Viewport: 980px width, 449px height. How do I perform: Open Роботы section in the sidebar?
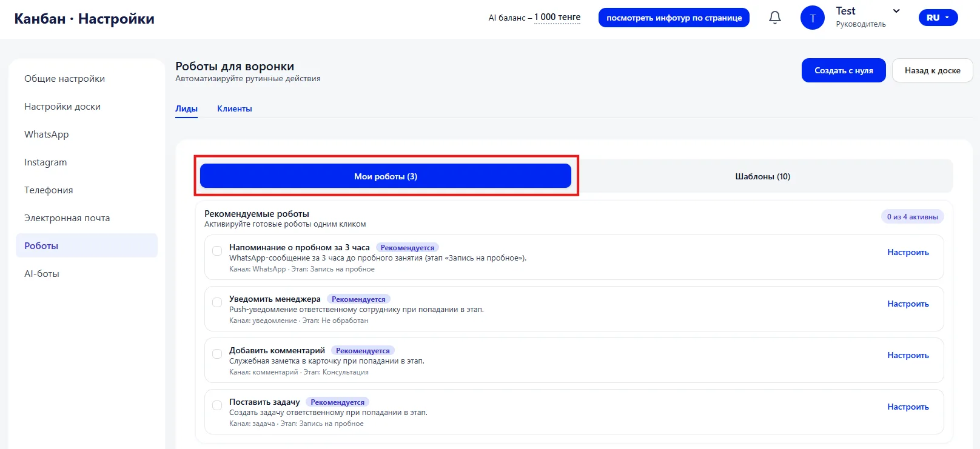pyautogui.click(x=87, y=245)
